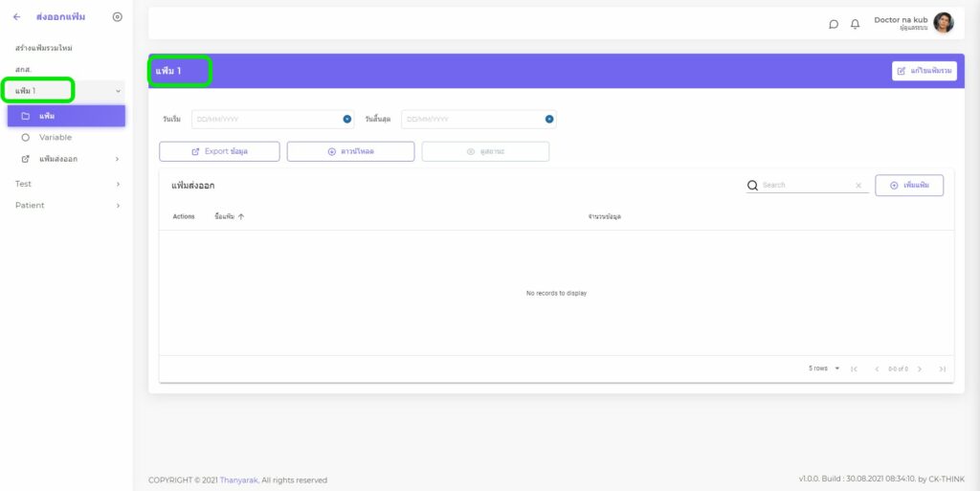Click the start date input field
980x491 pixels.
pos(266,120)
